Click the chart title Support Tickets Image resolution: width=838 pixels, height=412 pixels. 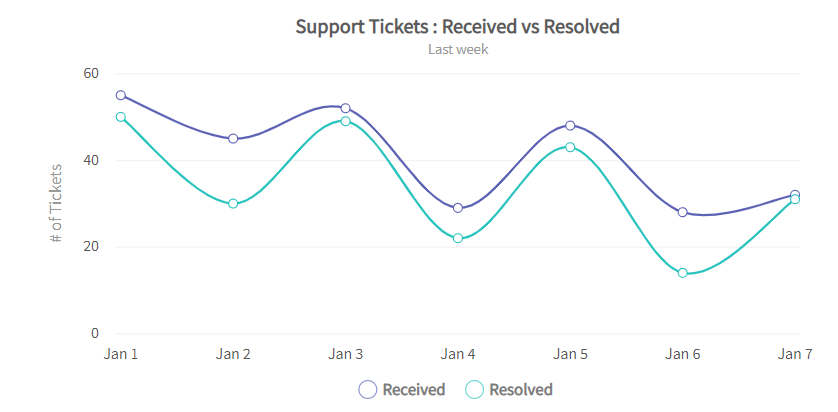(457, 26)
